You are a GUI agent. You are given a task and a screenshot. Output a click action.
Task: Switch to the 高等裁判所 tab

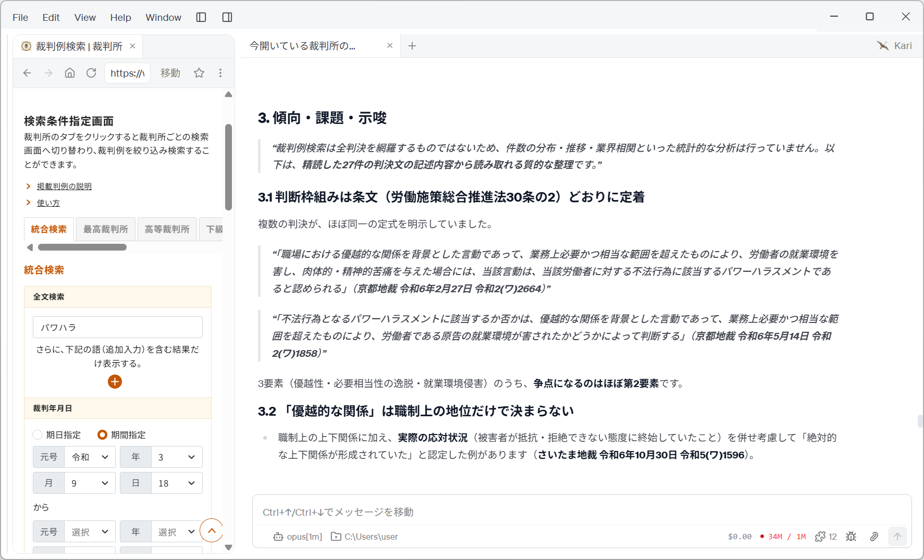pos(167,229)
